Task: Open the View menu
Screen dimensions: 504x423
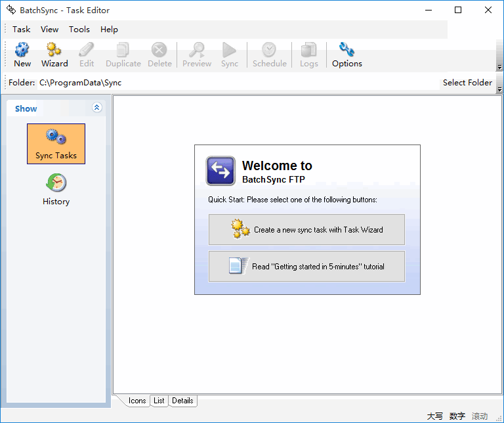Action: [49, 30]
